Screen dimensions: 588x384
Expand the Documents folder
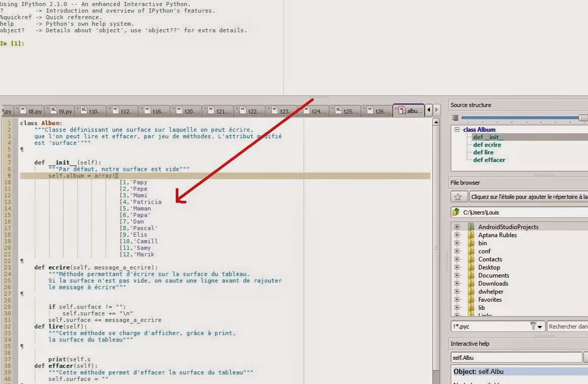point(457,275)
